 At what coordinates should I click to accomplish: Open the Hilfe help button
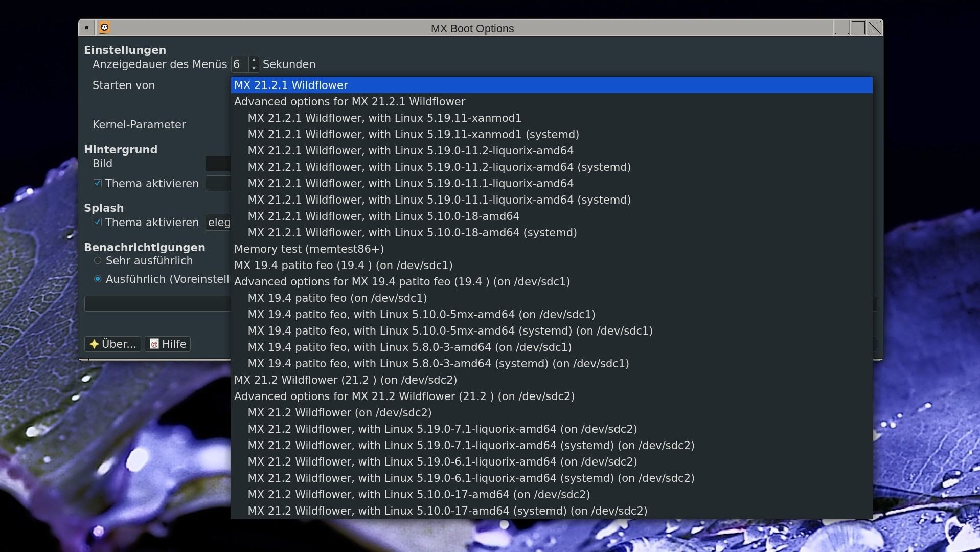(x=168, y=344)
